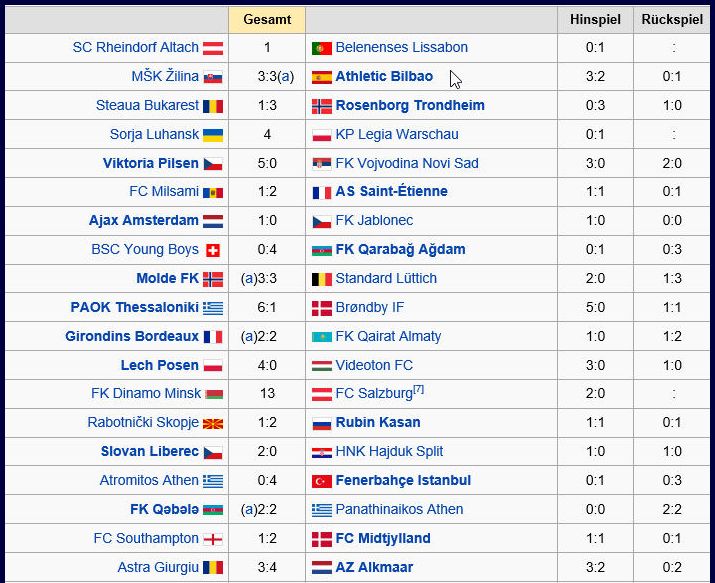Click the Turkish flag beside Fenerbahçe Istanbul
Viewport: 715px width, 583px height.
321,481
